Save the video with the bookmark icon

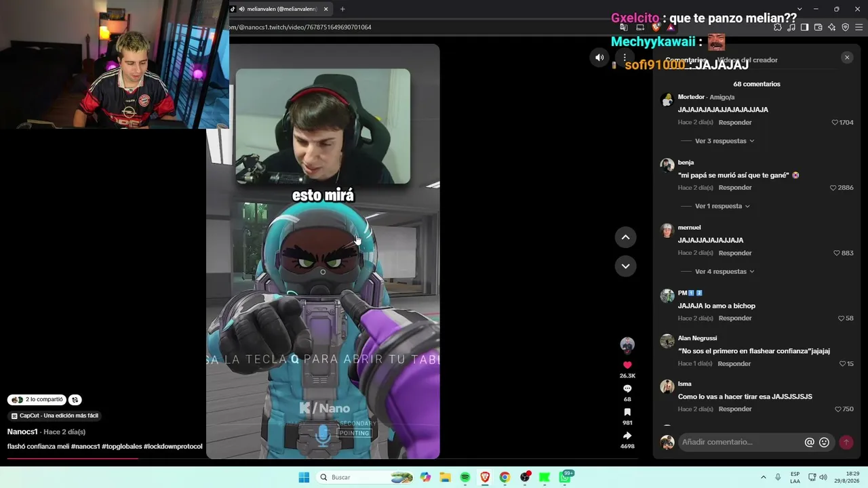(627, 412)
